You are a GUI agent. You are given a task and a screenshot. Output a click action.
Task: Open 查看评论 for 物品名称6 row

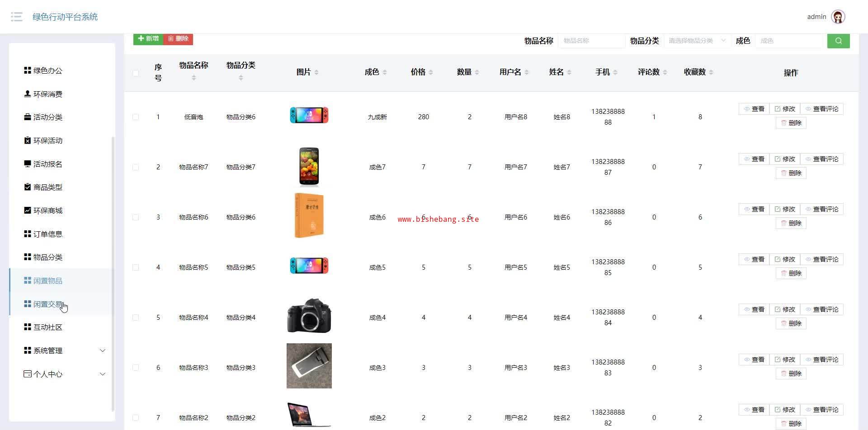click(822, 209)
